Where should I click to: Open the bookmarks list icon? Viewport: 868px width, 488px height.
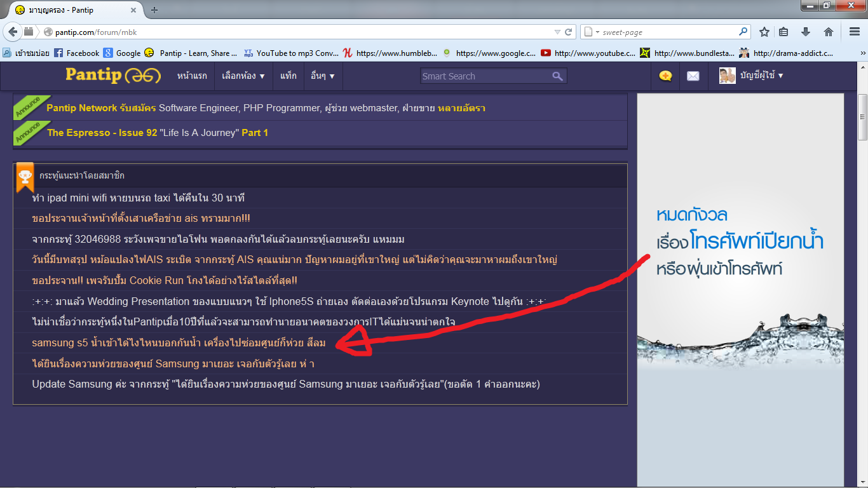tap(784, 32)
